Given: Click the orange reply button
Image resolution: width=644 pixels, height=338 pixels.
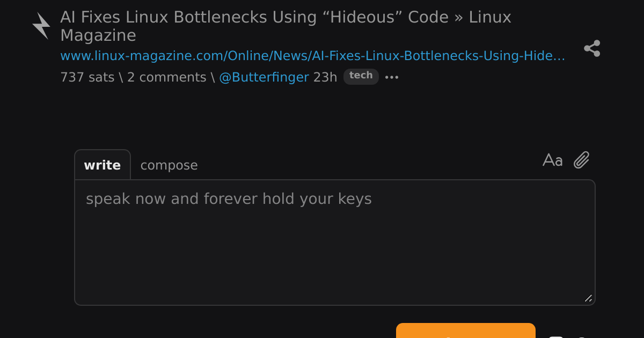Looking at the screenshot, I should (466, 330).
